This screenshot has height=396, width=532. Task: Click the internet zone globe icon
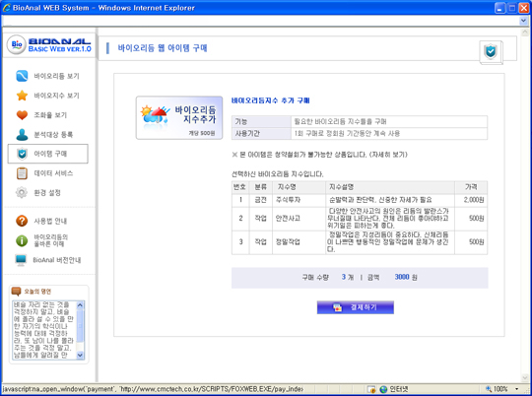(x=383, y=389)
